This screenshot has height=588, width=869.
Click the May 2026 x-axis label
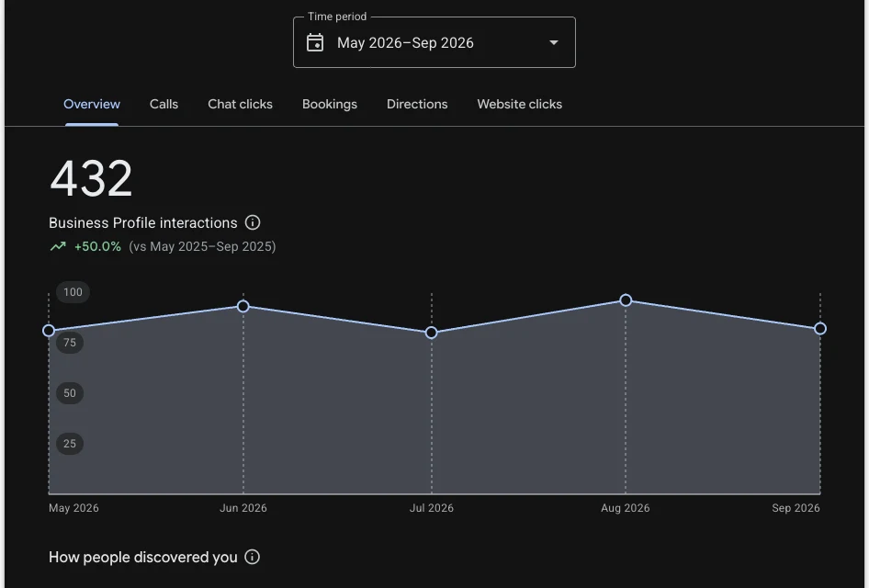tap(73, 508)
